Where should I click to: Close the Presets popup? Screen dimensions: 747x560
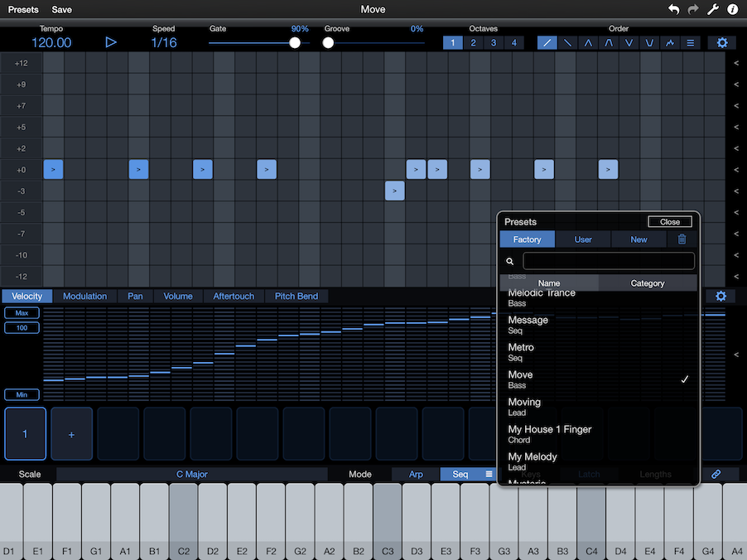pos(670,222)
